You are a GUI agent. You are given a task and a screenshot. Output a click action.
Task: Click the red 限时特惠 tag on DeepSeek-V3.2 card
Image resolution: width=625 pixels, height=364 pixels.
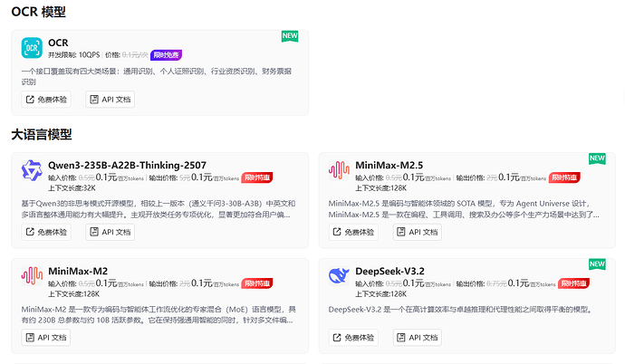[573, 283]
